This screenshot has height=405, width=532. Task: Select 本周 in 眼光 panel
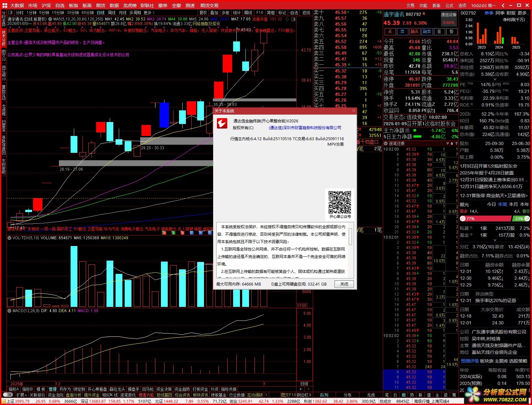[x=503, y=204]
